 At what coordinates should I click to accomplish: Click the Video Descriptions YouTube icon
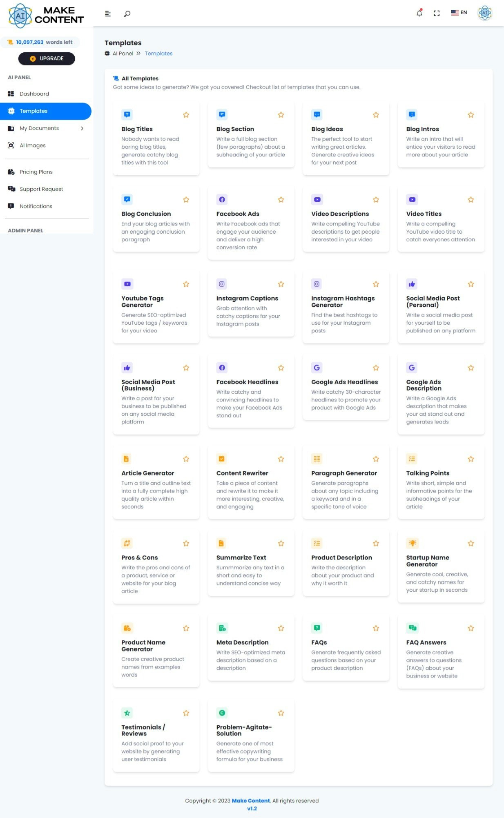pos(317,200)
